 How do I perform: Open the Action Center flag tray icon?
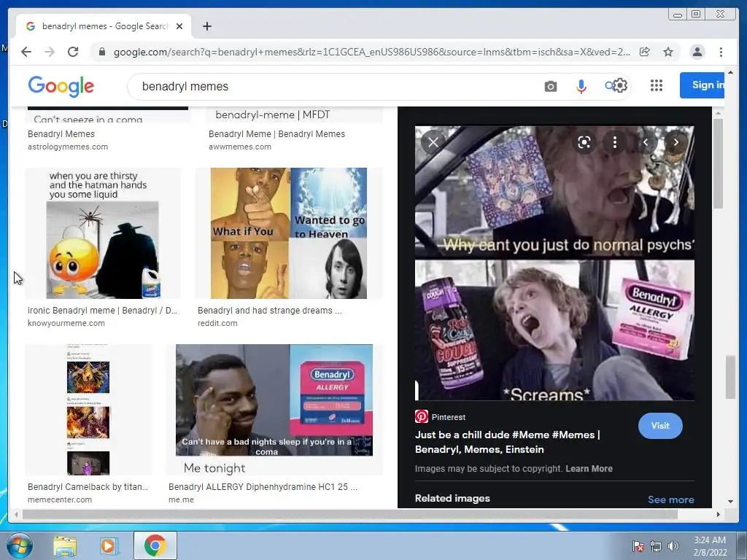[x=638, y=546]
